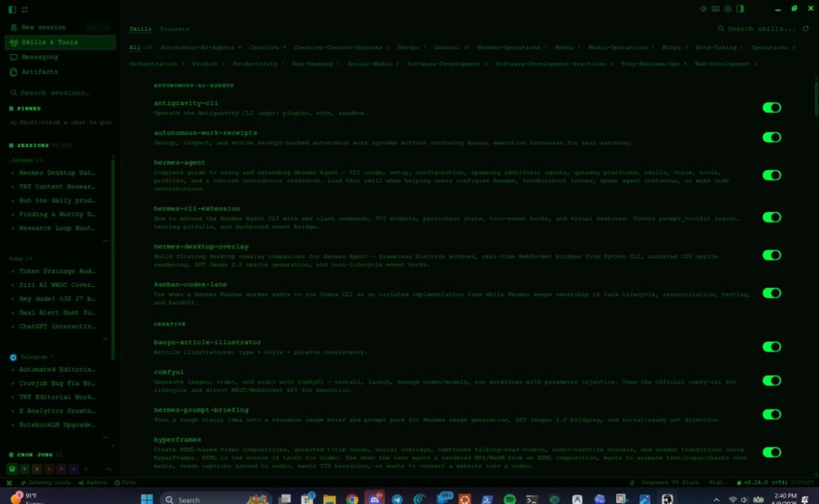Filter by Web-Development category
Viewport: 819px width, 504px height.
tap(726, 64)
